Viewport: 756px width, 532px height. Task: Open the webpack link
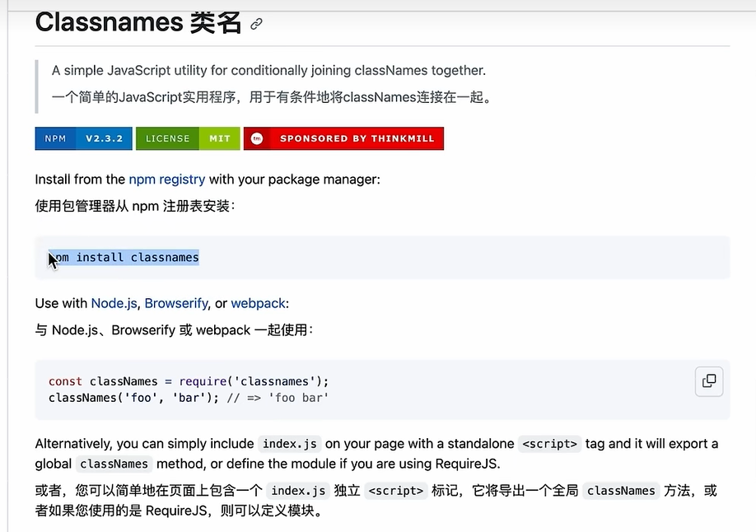(259, 303)
